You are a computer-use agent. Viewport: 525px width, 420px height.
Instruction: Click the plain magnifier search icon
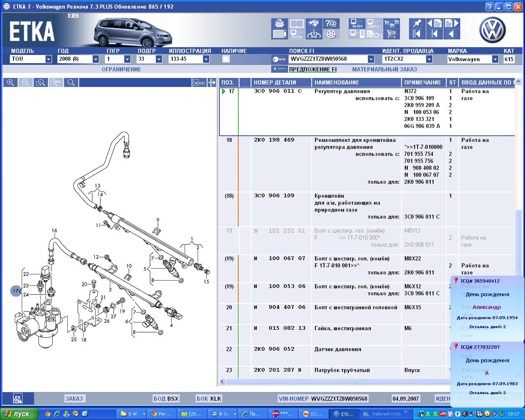click(71, 82)
